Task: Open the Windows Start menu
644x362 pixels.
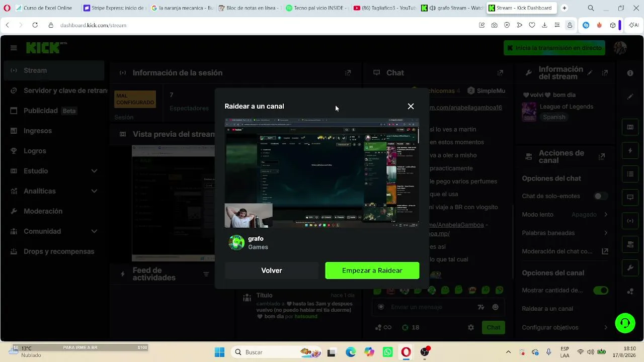Action: click(x=219, y=352)
